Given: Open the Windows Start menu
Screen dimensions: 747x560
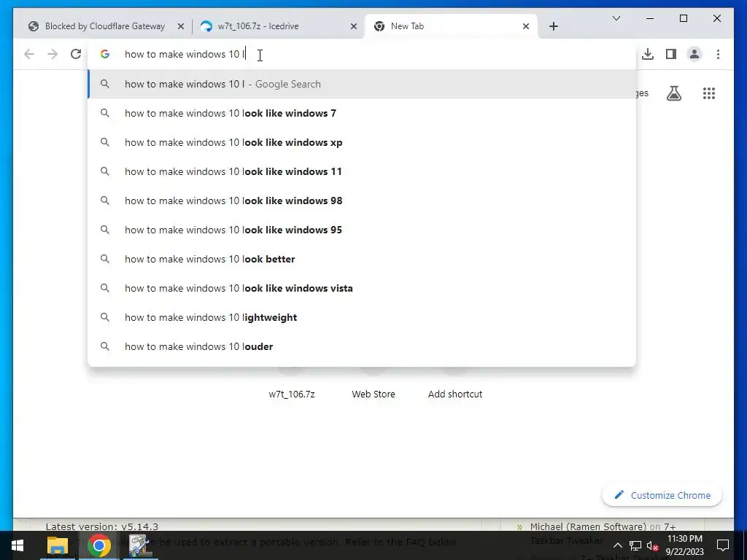Looking at the screenshot, I should tap(18, 545).
